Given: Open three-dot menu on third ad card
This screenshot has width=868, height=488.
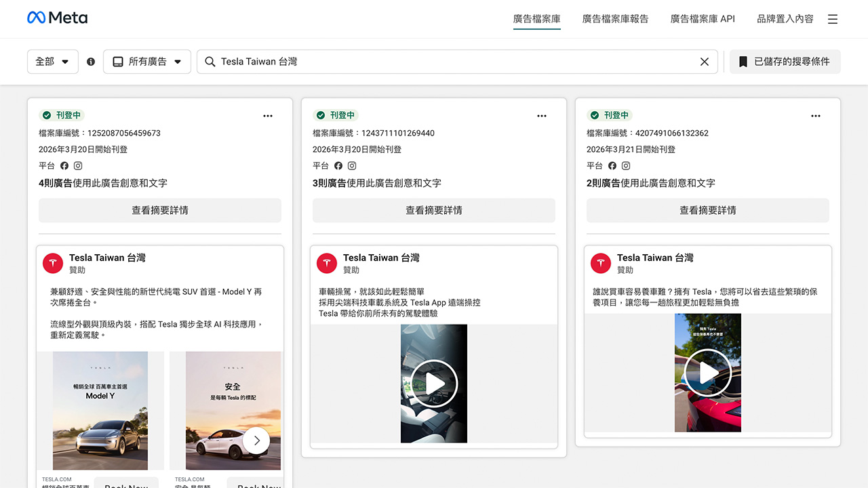Looking at the screenshot, I should pos(816,116).
